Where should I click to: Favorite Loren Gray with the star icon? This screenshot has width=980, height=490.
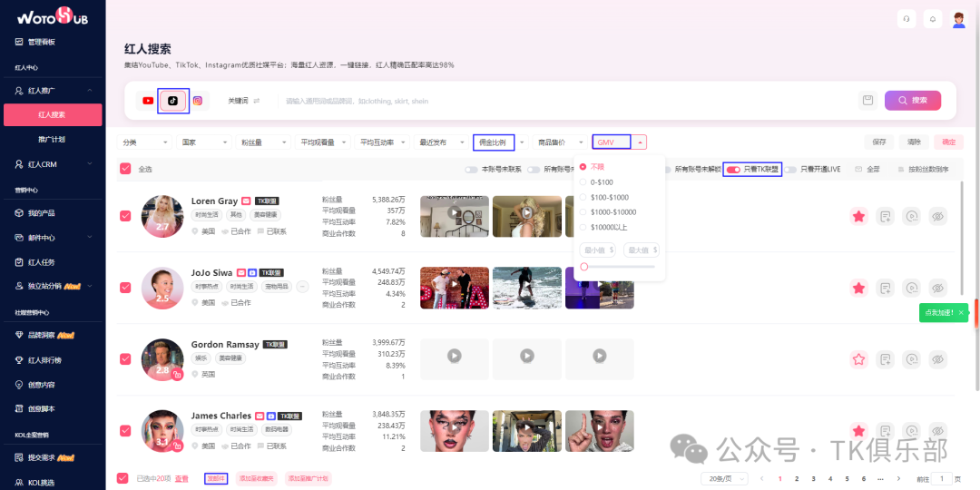(858, 216)
